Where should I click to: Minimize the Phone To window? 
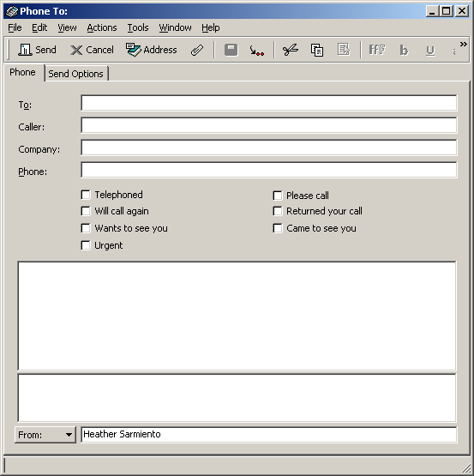pos(432,11)
